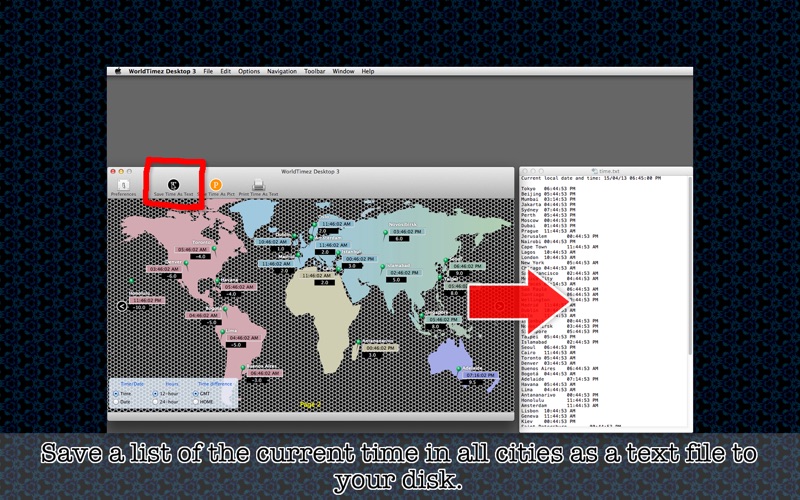This screenshot has width=800, height=500.
Task: Click the Bogota green pin
Action: point(225,310)
